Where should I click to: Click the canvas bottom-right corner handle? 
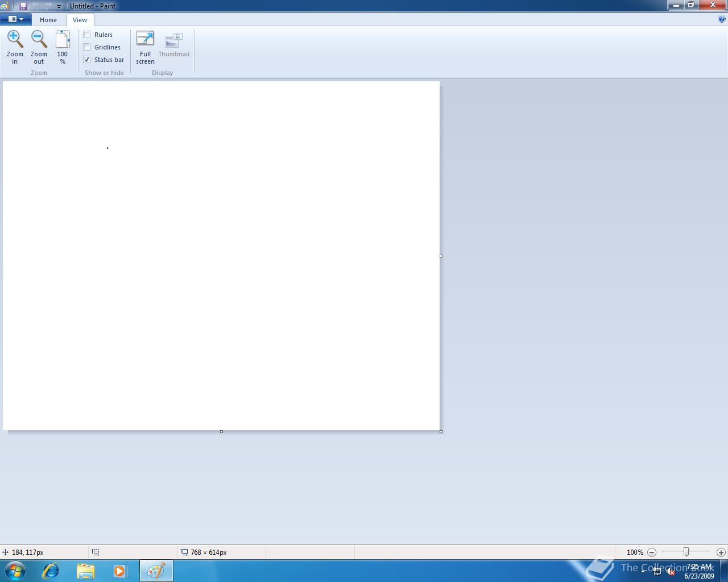click(x=441, y=431)
